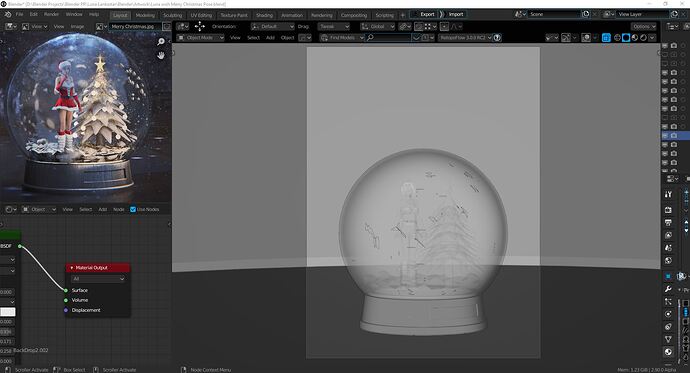Toggle viewport overlays
The image size is (690, 373).
coord(586,38)
